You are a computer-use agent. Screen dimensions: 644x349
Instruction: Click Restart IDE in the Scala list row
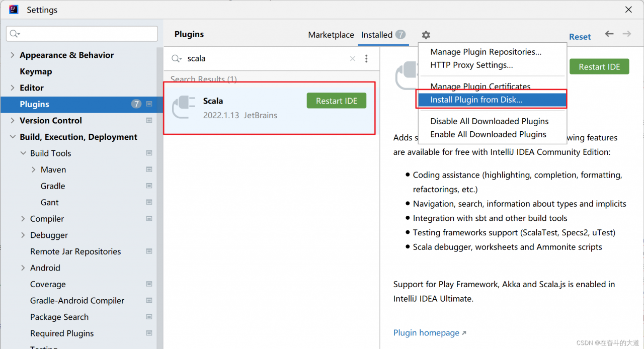click(337, 101)
